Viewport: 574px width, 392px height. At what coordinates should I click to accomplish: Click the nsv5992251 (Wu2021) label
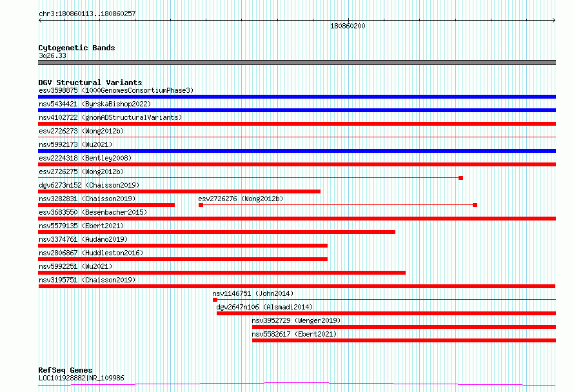tap(75, 266)
